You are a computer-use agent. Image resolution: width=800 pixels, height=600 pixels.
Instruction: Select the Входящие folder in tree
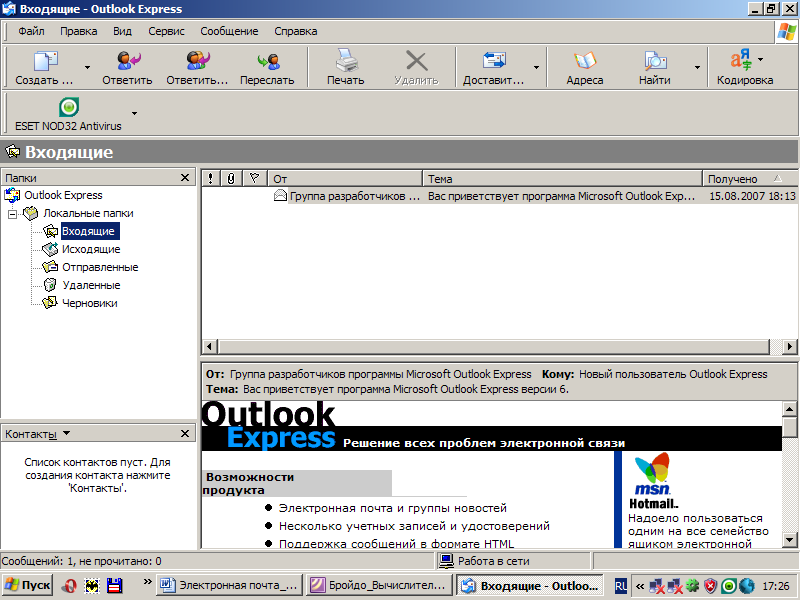coord(88,231)
